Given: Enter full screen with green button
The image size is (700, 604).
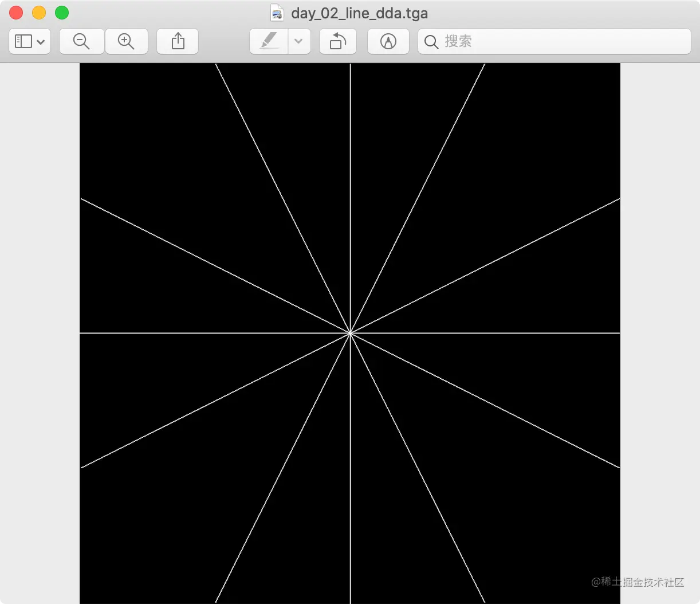Looking at the screenshot, I should 62,13.
